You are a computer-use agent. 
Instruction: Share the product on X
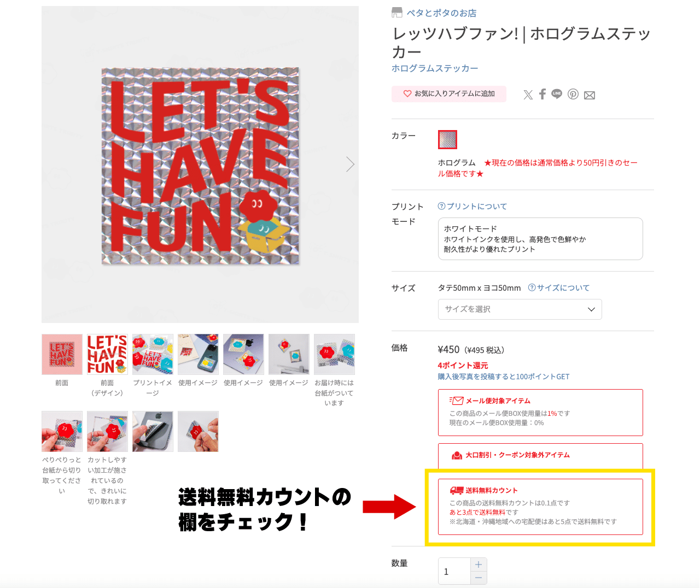[x=528, y=95]
